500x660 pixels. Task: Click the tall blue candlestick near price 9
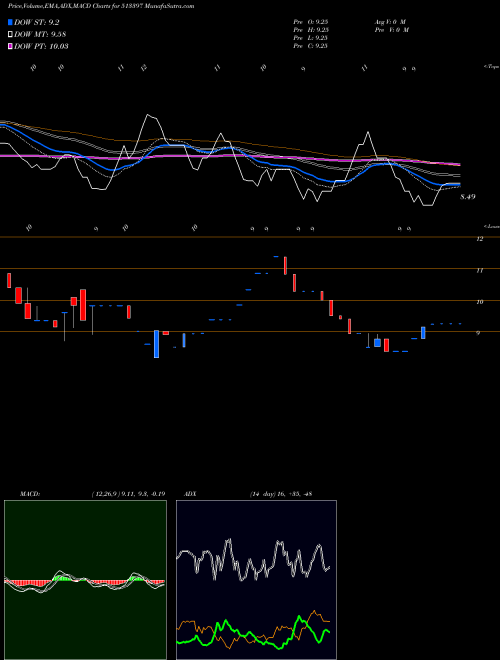pyautogui.click(x=157, y=344)
